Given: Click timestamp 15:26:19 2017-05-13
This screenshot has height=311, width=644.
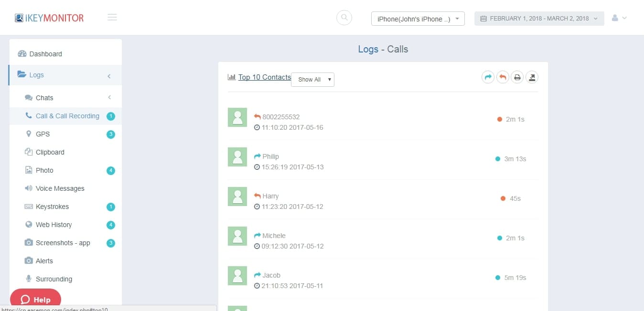Looking at the screenshot, I should click(x=292, y=167).
